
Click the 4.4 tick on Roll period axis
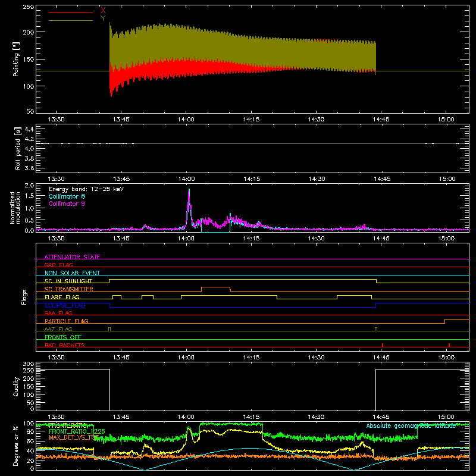coord(29,129)
